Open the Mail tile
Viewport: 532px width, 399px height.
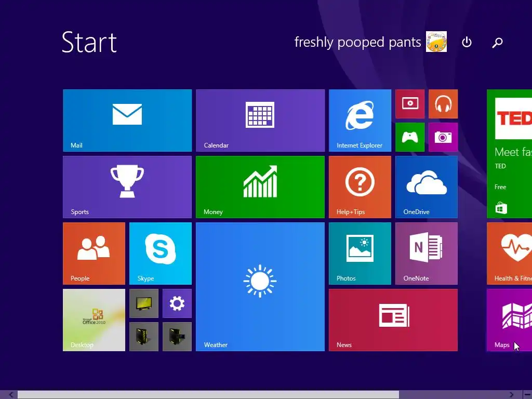click(x=127, y=121)
